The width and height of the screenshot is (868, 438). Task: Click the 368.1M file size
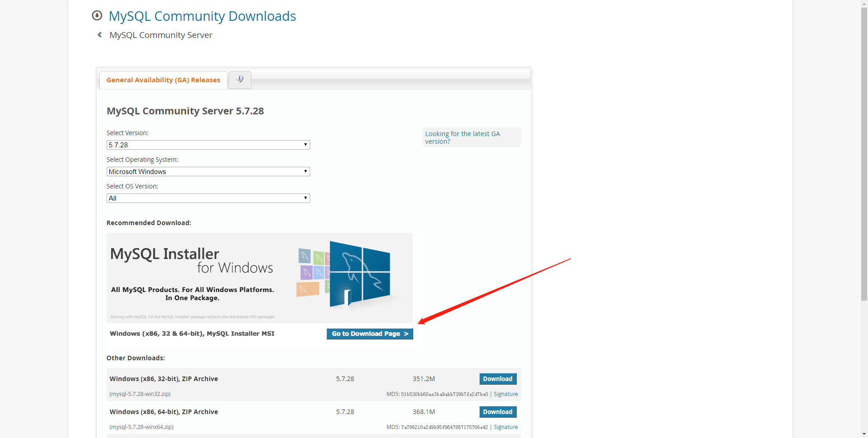click(x=424, y=412)
